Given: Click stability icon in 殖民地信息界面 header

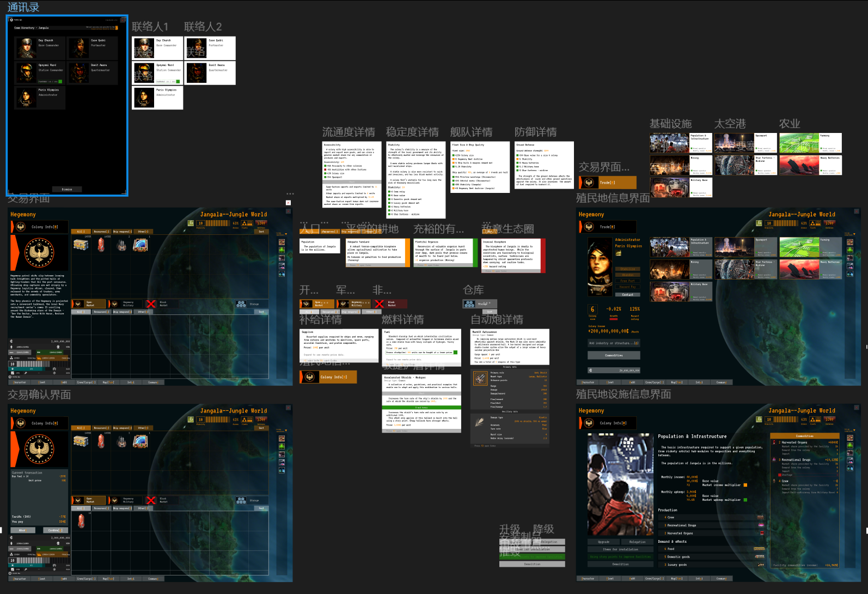Looking at the screenshot, I should (x=768, y=223).
